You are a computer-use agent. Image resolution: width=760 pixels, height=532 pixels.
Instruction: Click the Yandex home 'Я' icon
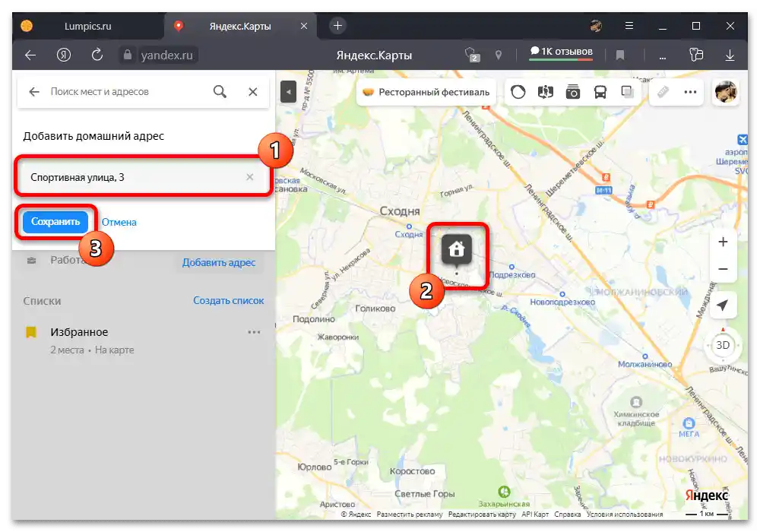pyautogui.click(x=64, y=55)
